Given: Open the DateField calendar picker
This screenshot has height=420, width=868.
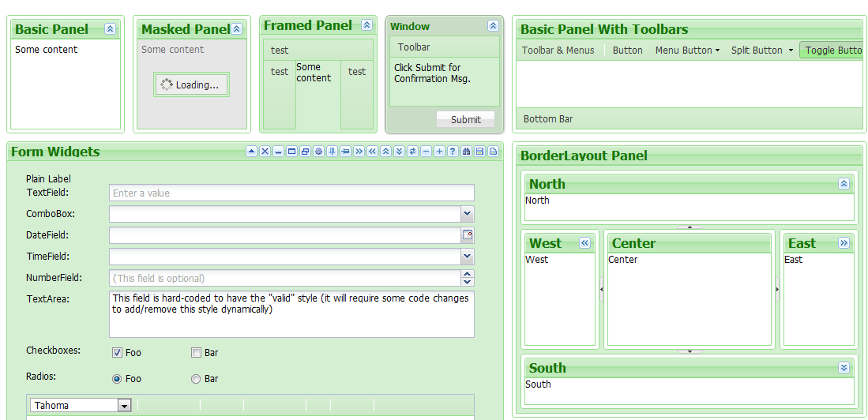Looking at the screenshot, I should tap(468, 235).
